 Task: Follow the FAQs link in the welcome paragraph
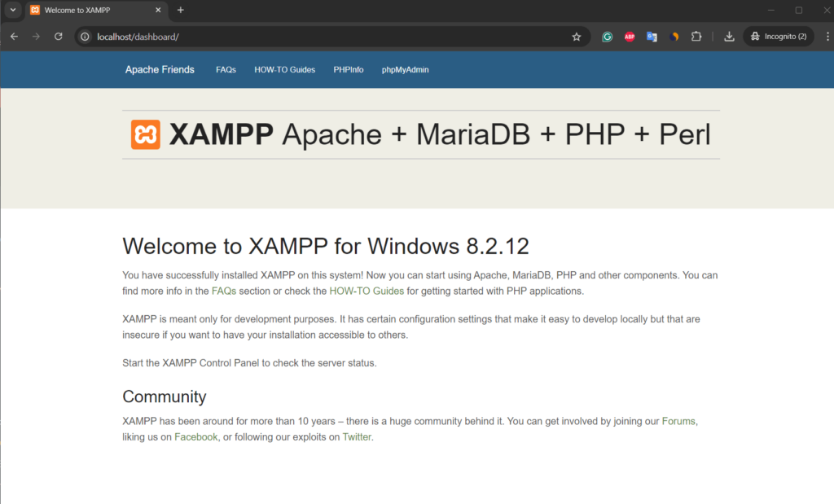(x=224, y=291)
